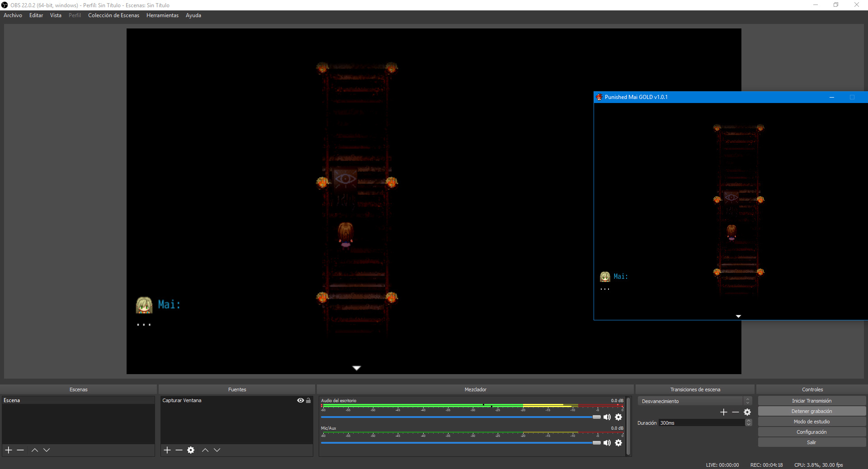Toggle the lock on Capturar Ventana
This screenshot has width=868, height=469.
point(308,400)
